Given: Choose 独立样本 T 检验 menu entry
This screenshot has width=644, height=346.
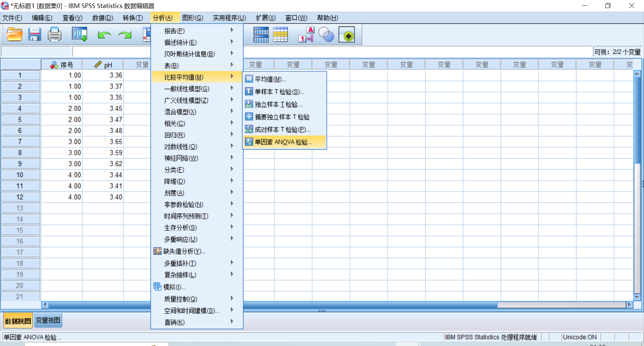Looking at the screenshot, I should coord(278,105).
